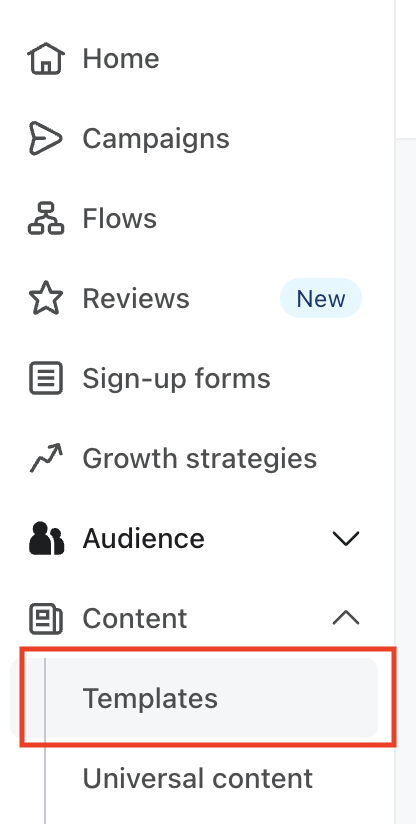
Task: Click the Sign-up forms document icon
Action: pyautogui.click(x=46, y=378)
